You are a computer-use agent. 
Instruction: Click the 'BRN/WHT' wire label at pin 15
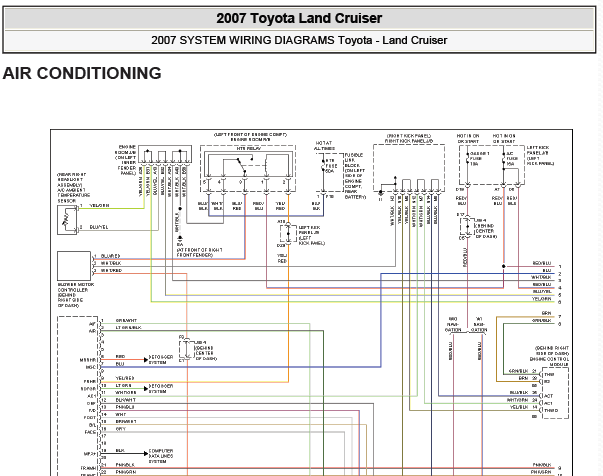[x=126, y=421]
